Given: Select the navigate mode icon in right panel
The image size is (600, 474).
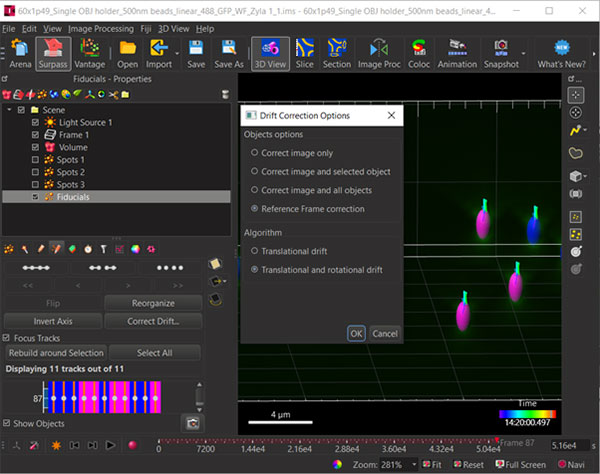Looking at the screenshot, I should pyautogui.click(x=576, y=112).
